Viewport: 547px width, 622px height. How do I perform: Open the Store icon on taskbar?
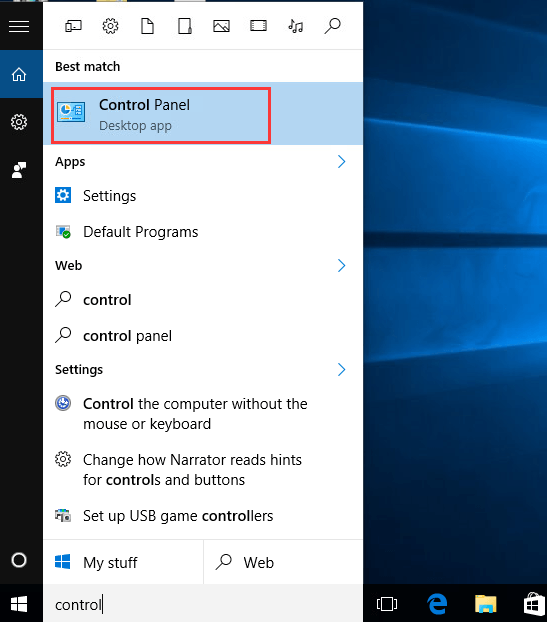point(535,604)
